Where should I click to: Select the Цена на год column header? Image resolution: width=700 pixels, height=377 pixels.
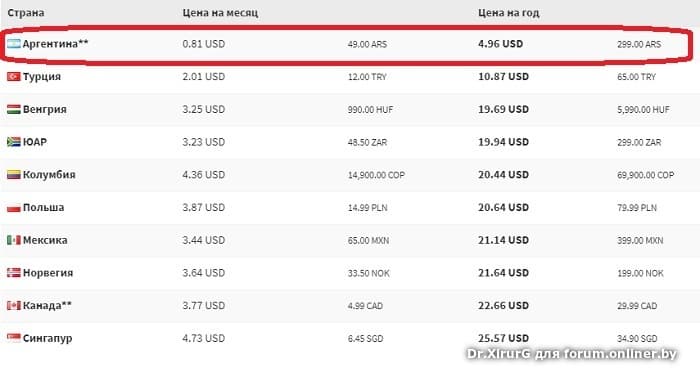[x=508, y=13]
